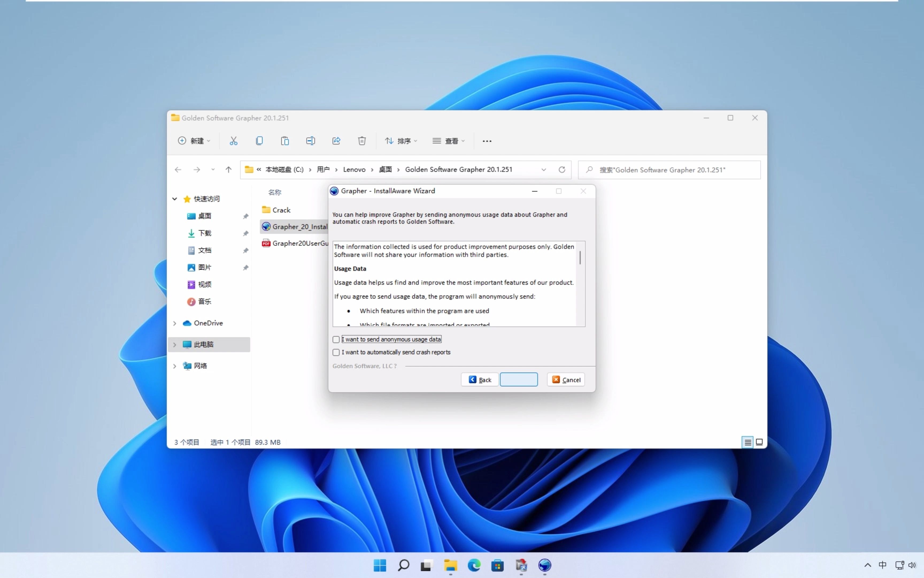Select the Crack folder
Image resolution: width=924 pixels, height=578 pixels.
click(x=281, y=210)
